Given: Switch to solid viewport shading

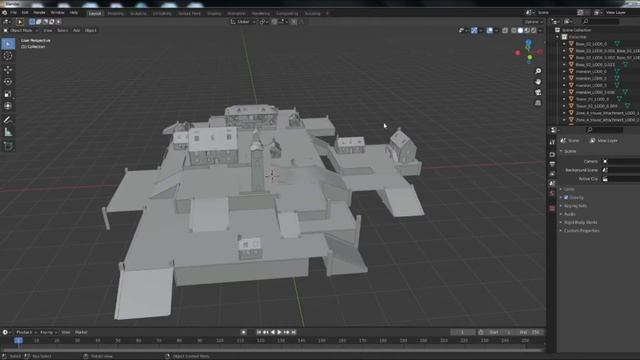Looking at the screenshot, I should [520, 30].
